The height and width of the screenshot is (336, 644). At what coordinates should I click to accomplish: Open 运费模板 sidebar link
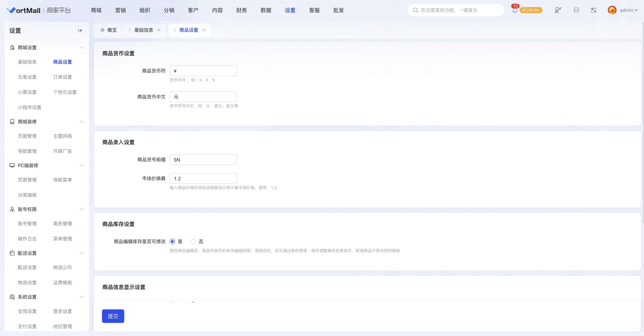pyautogui.click(x=62, y=282)
